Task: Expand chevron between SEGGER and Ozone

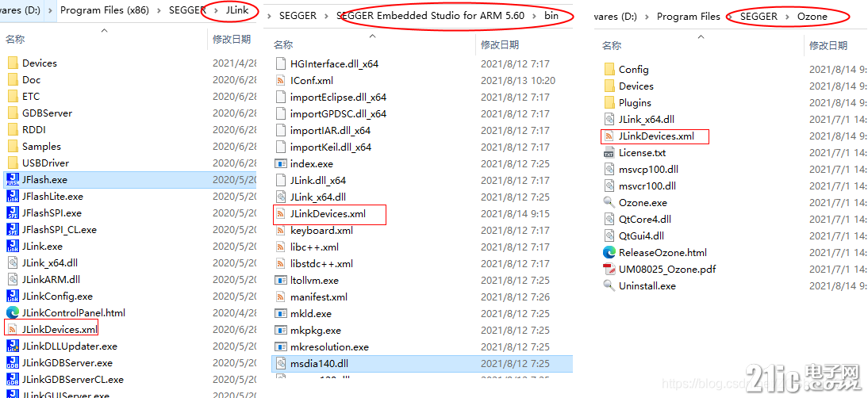Action: click(x=786, y=17)
